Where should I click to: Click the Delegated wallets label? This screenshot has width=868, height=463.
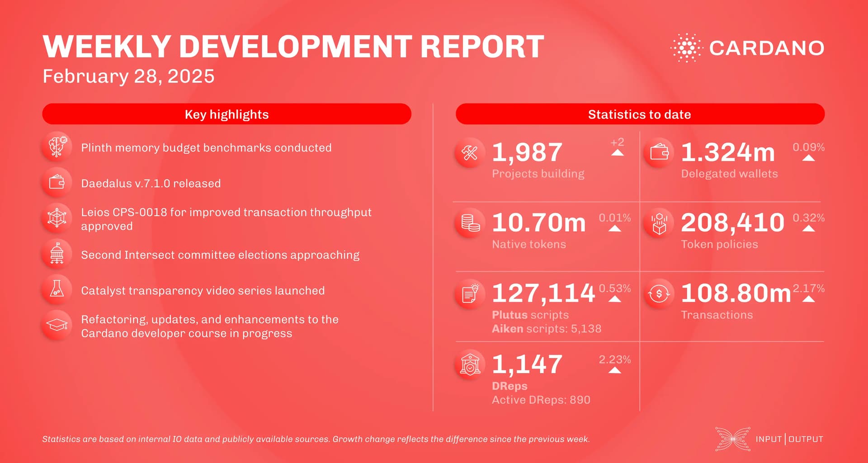tap(729, 174)
